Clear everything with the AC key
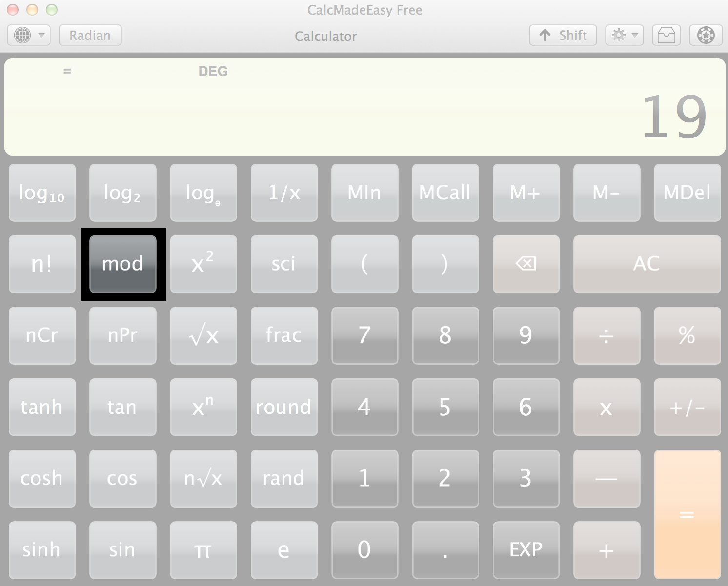The height and width of the screenshot is (586, 728). pos(647,264)
